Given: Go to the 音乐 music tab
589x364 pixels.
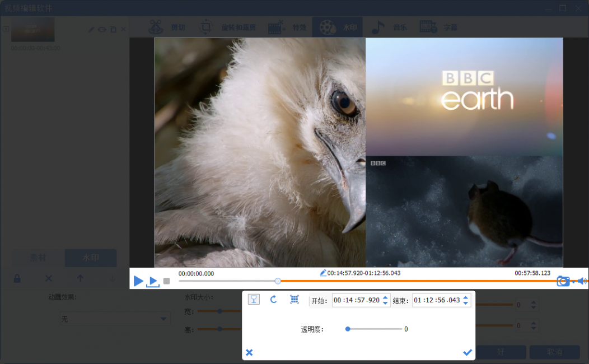Looking at the screenshot, I should tap(389, 27).
